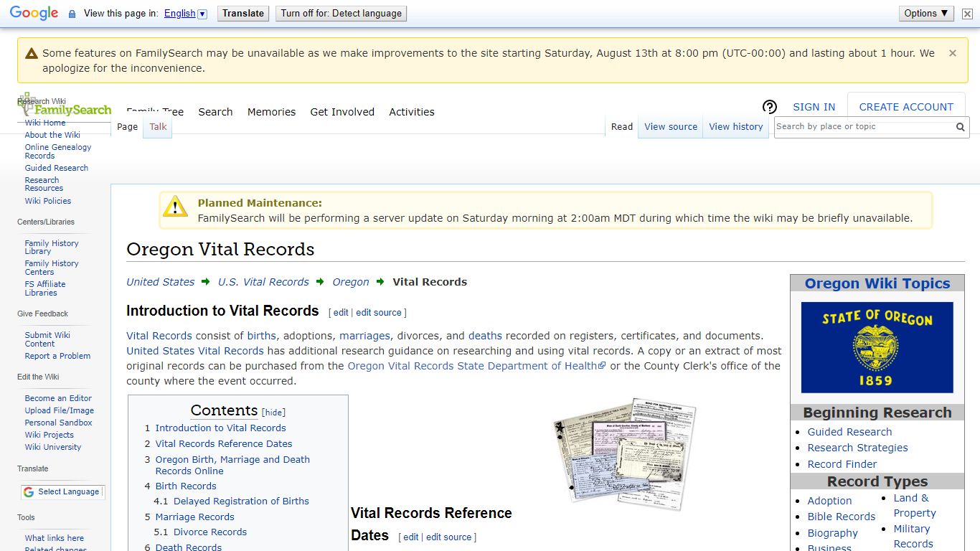
Task: Open FS Affiliate Libraries link
Action: [x=45, y=288]
